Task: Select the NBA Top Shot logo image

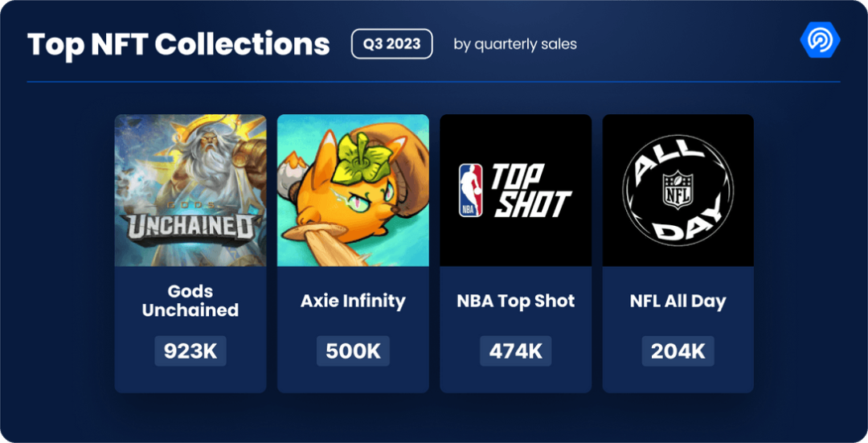Action: pyautogui.click(x=515, y=191)
